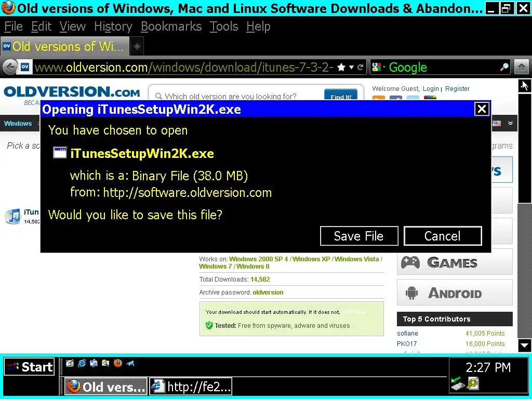
Task: Click the Find It! button
Action: coord(341,95)
